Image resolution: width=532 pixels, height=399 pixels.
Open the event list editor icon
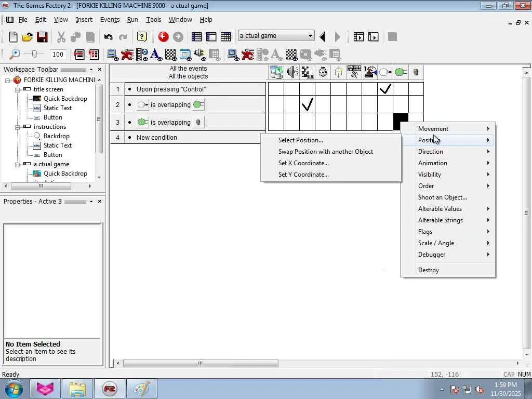[x=79, y=54]
